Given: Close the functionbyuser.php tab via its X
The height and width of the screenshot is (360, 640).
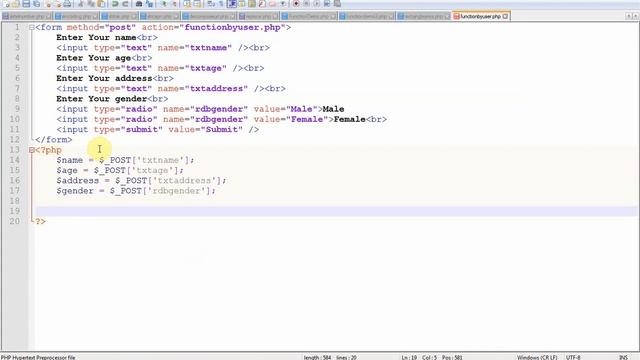Looking at the screenshot, I should click(x=505, y=16).
